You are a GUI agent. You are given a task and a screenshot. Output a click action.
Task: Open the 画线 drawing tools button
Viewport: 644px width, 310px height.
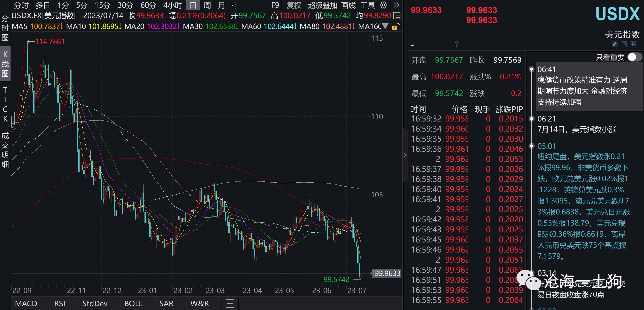click(348, 5)
